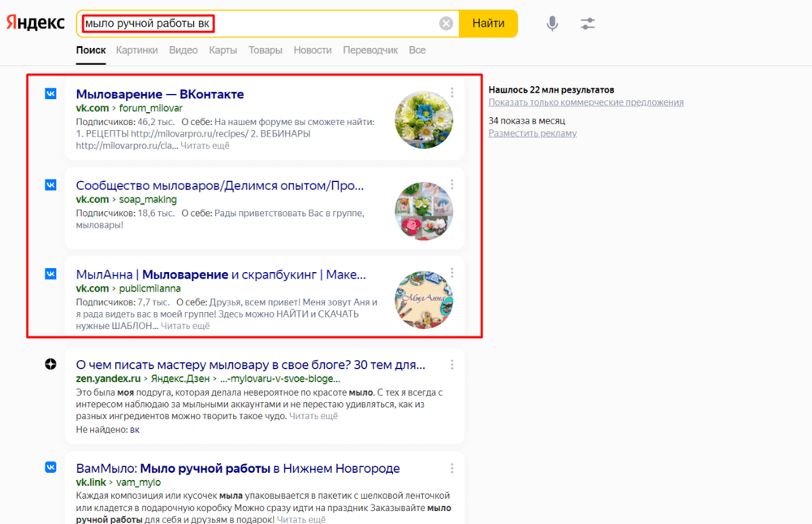The width and height of the screenshot is (812, 524).
Task: Click VK favicon next to МылАнна result
Action: click(50, 274)
